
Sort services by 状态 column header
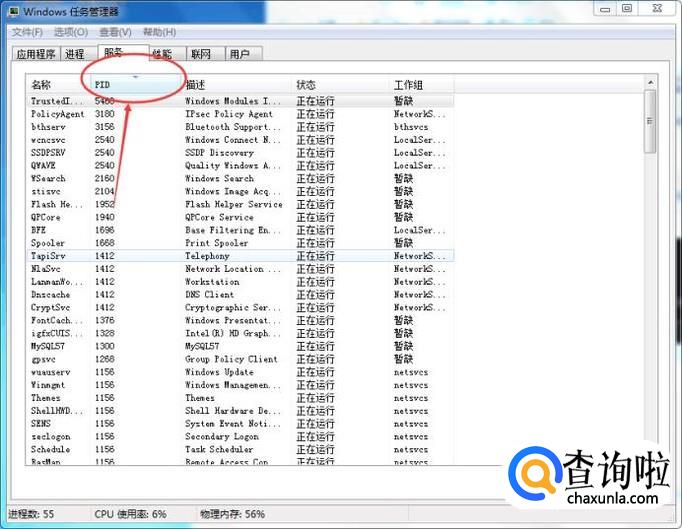point(341,85)
